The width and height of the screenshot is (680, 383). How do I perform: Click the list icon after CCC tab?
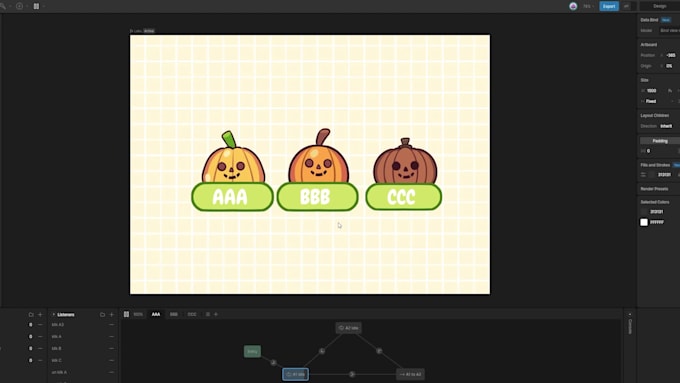208,314
